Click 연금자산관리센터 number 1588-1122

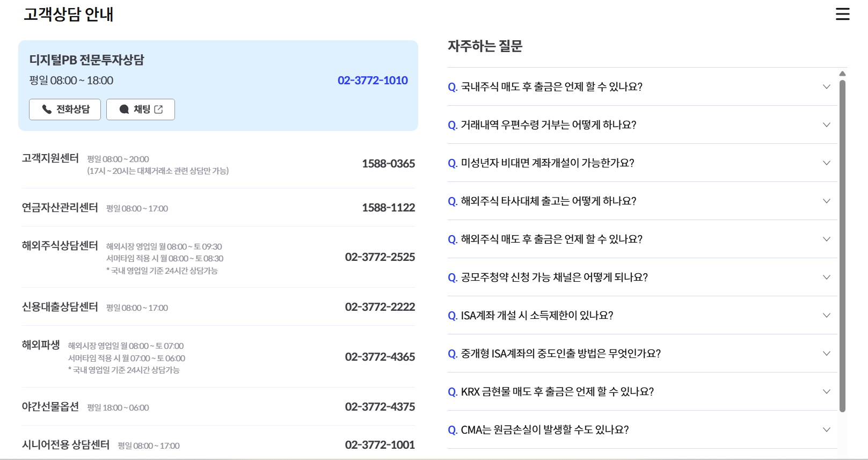(388, 208)
